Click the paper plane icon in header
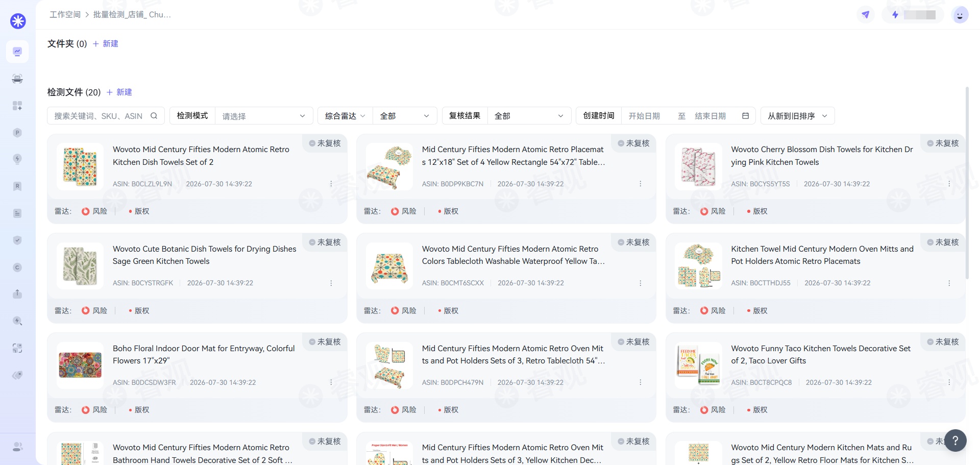980x465 pixels. coord(866,15)
